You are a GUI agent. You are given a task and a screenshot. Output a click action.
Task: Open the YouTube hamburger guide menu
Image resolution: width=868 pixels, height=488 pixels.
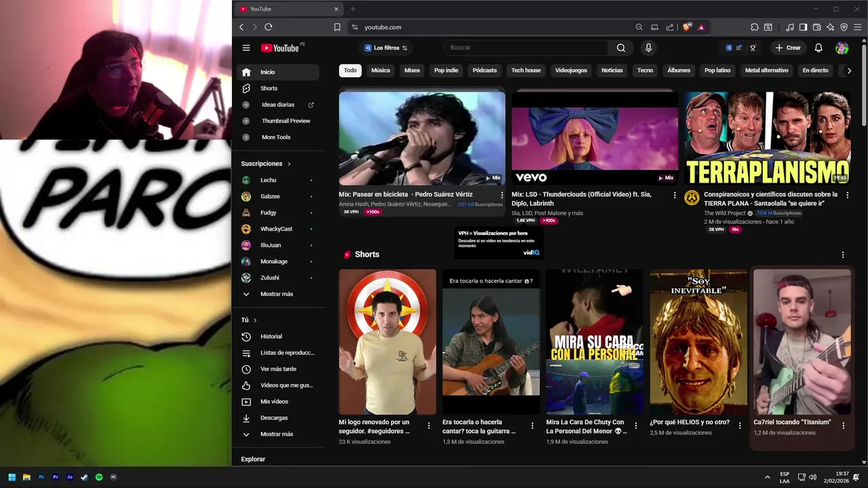click(246, 47)
